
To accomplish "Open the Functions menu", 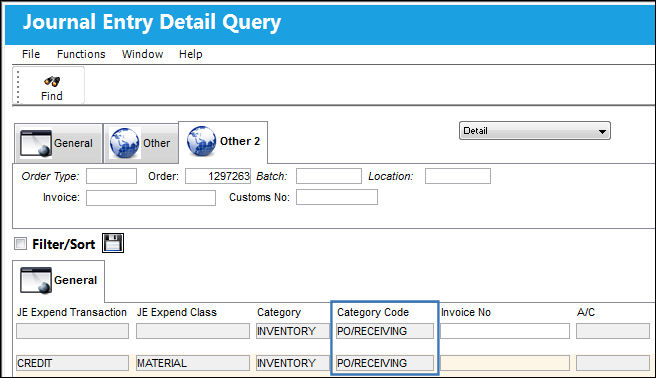I will [x=81, y=54].
